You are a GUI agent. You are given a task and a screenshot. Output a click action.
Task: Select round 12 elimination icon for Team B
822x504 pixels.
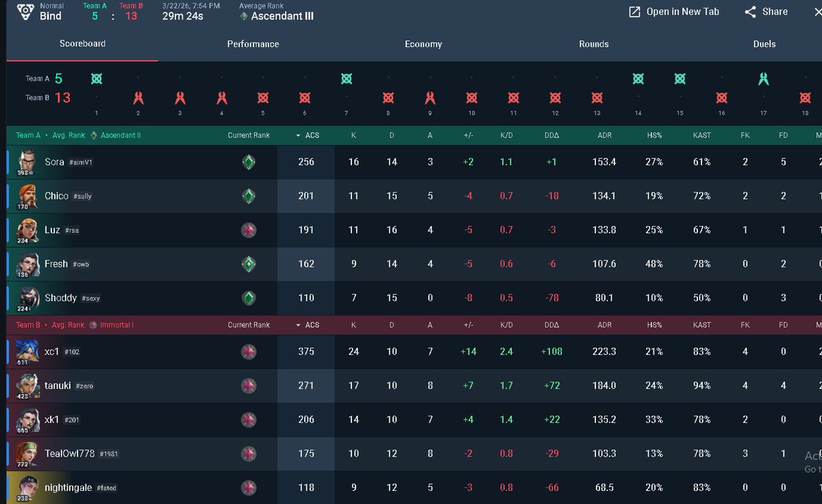pos(556,98)
